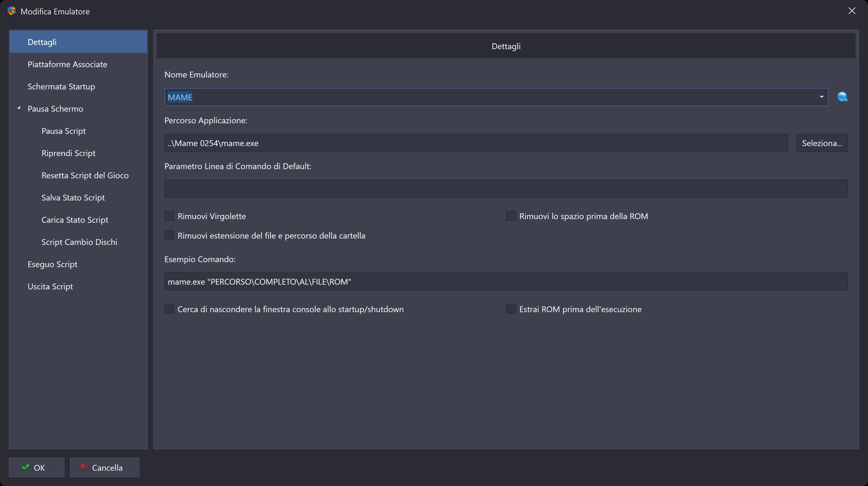Click the Cancella button
This screenshot has height=486, width=868.
click(104, 467)
